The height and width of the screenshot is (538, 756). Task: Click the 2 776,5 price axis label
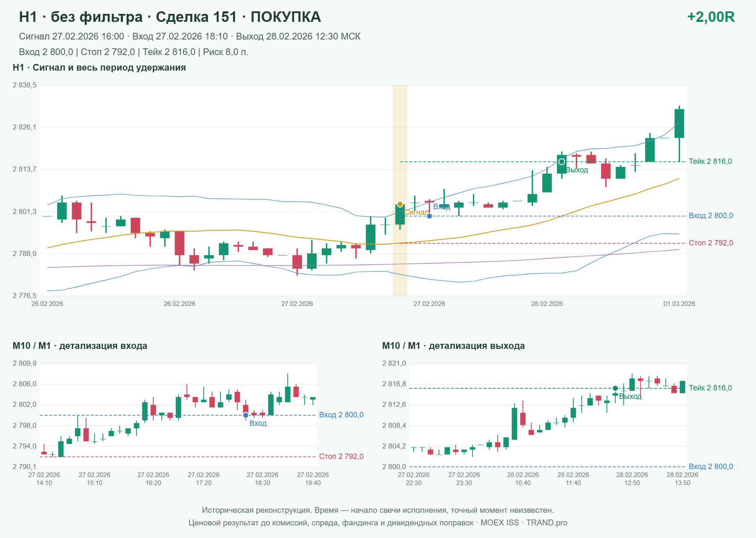click(x=24, y=296)
